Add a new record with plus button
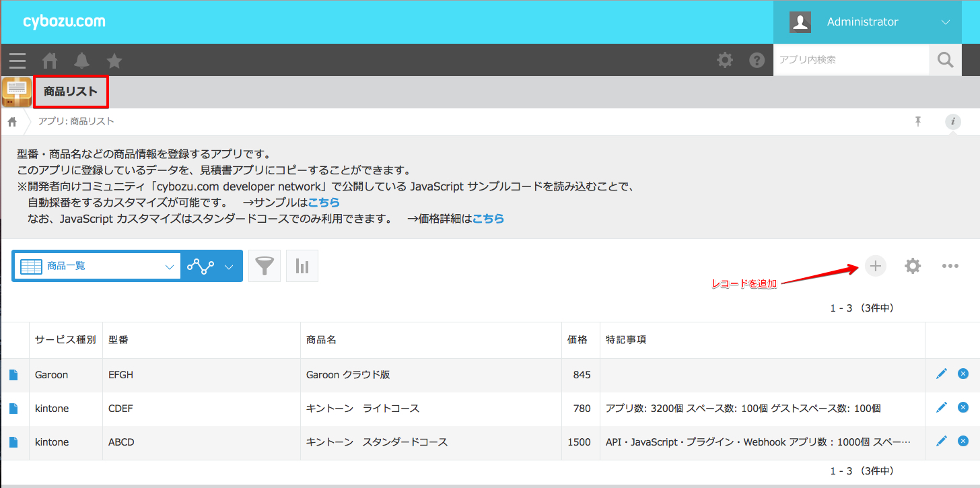 click(x=875, y=266)
